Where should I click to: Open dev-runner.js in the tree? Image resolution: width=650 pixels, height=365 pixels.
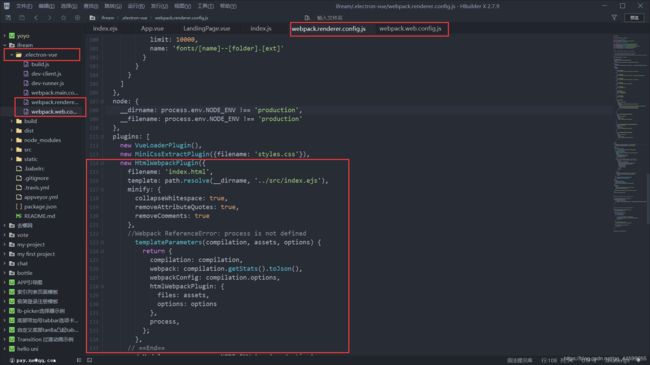[x=47, y=83]
